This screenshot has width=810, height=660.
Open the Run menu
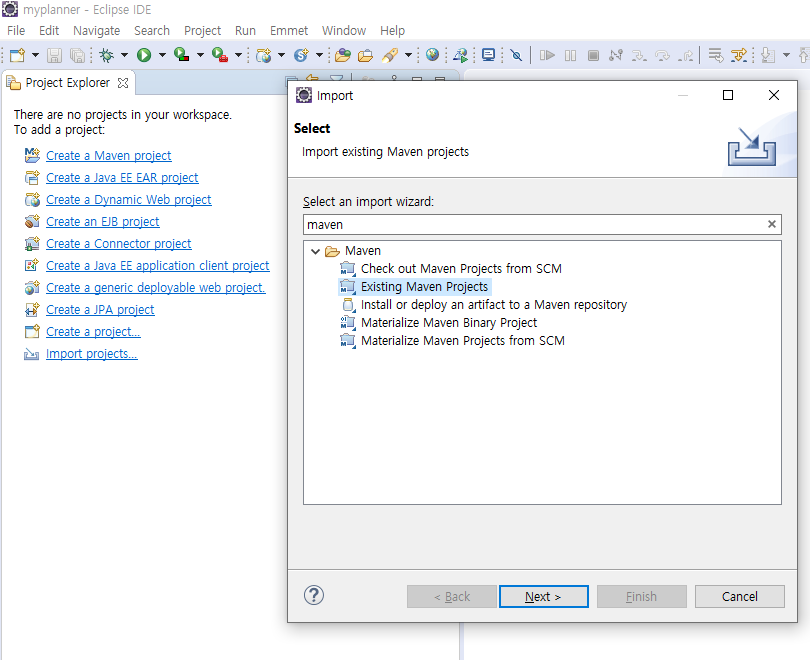pyautogui.click(x=245, y=30)
